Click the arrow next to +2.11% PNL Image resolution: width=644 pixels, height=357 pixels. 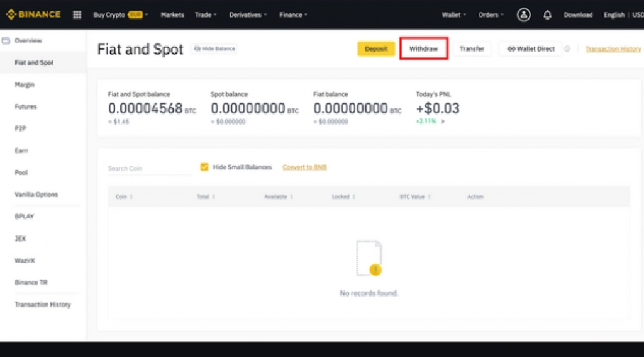(x=443, y=122)
